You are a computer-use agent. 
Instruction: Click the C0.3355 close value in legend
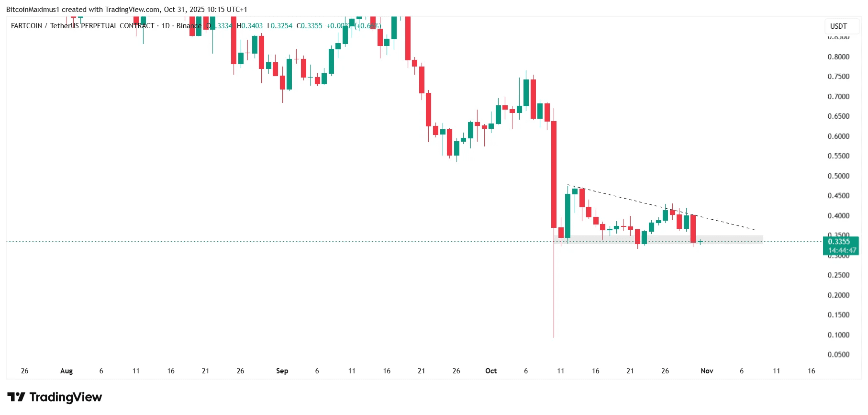tap(309, 26)
